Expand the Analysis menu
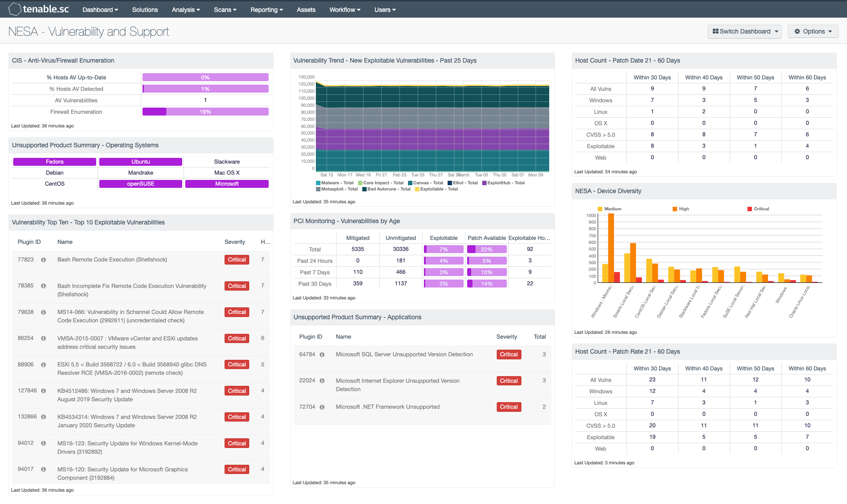 pyautogui.click(x=186, y=10)
